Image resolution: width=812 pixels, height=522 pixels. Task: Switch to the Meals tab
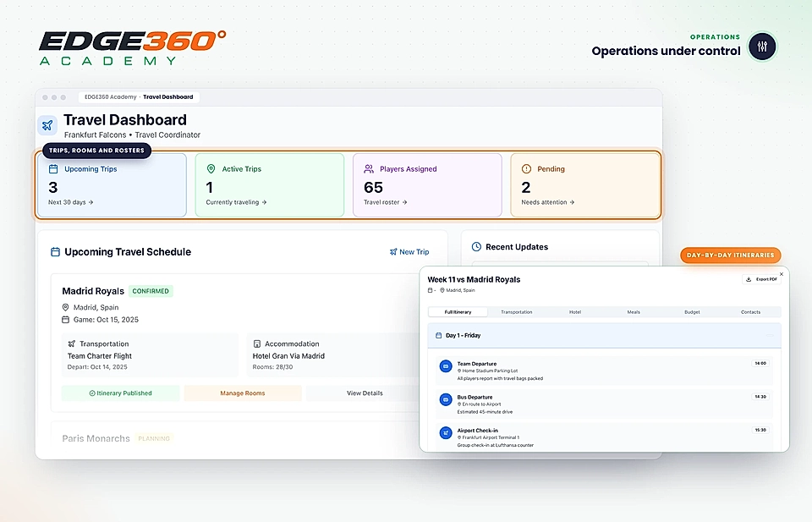(x=634, y=312)
